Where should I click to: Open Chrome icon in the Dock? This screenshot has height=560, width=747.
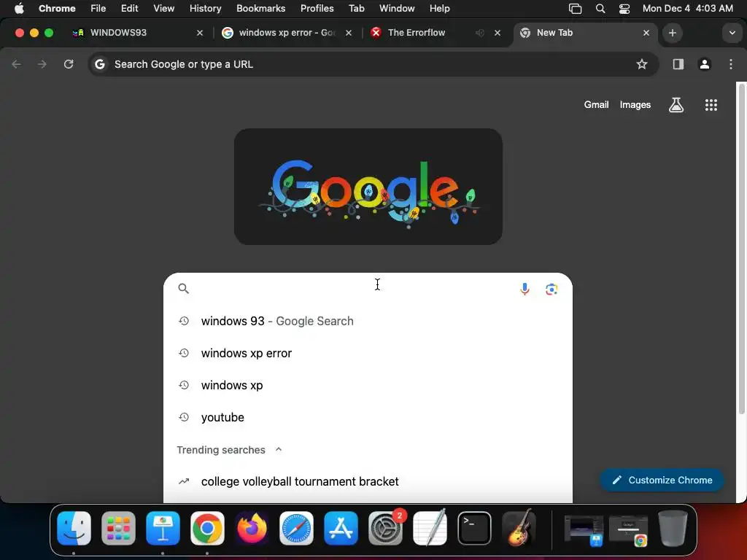point(207,528)
